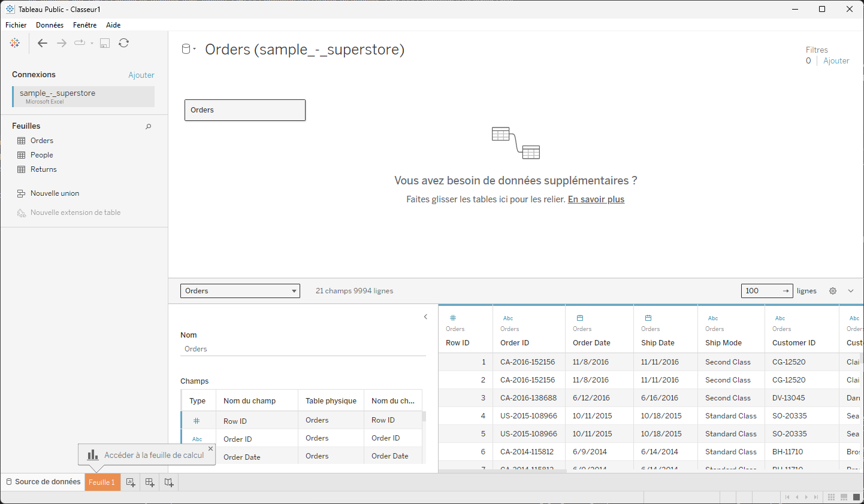This screenshot has height=504, width=864.
Task: Switch to the Feuille 1 tab
Action: click(x=102, y=482)
